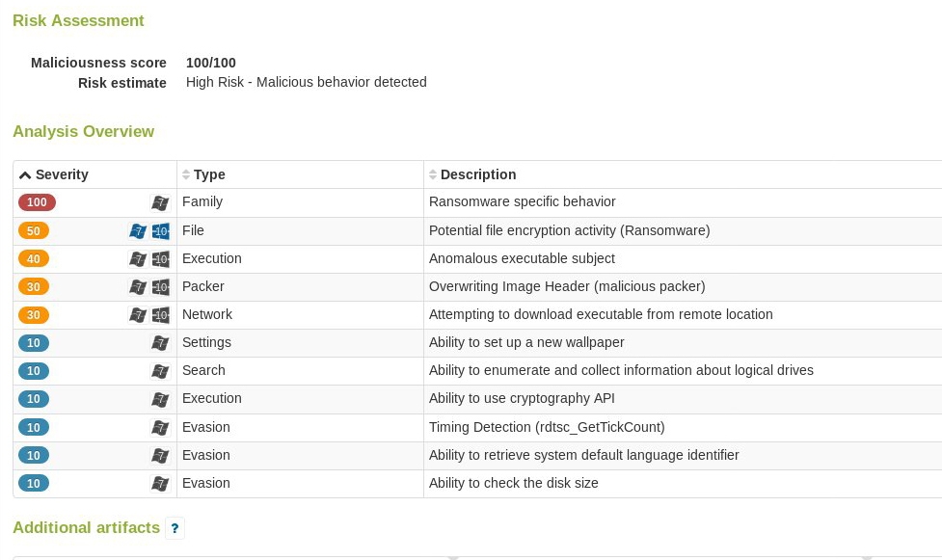Click Windows 7 icon in Settings row

point(160,343)
